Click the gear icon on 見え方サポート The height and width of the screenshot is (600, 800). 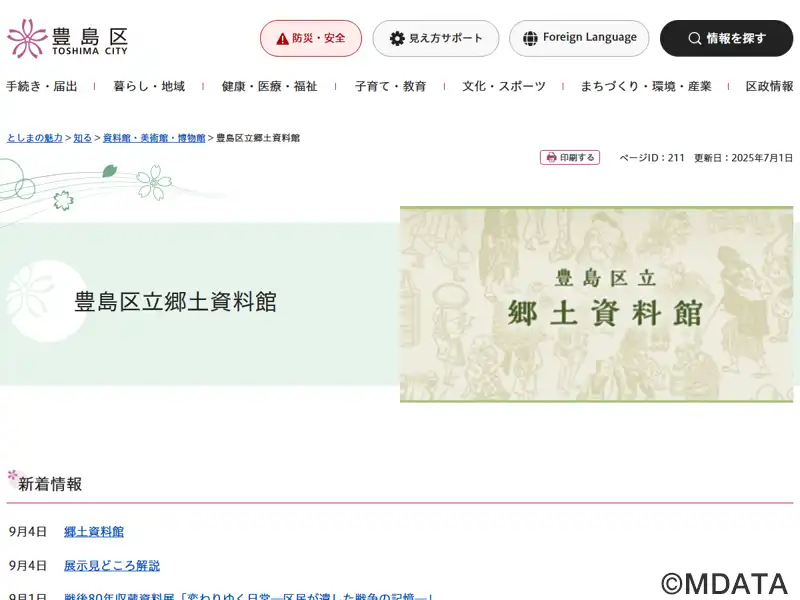point(397,38)
